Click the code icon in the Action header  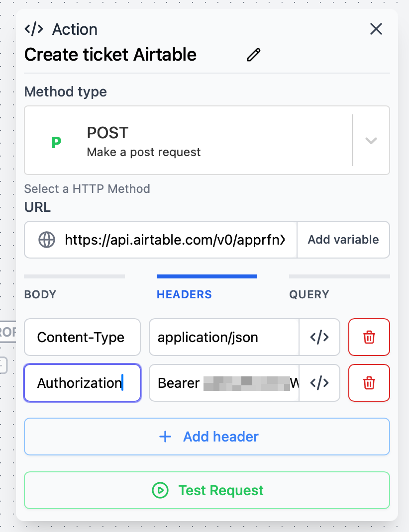34,29
